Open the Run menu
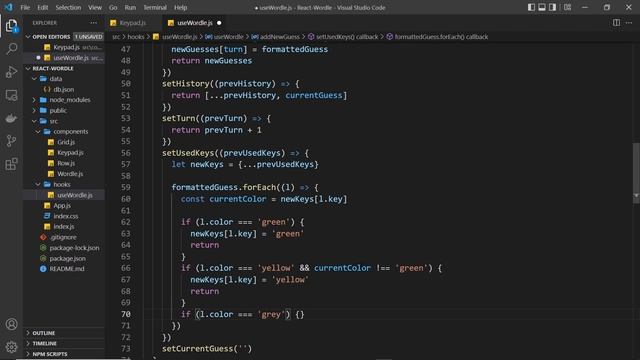This screenshot has height=360, width=640. tap(130, 7)
